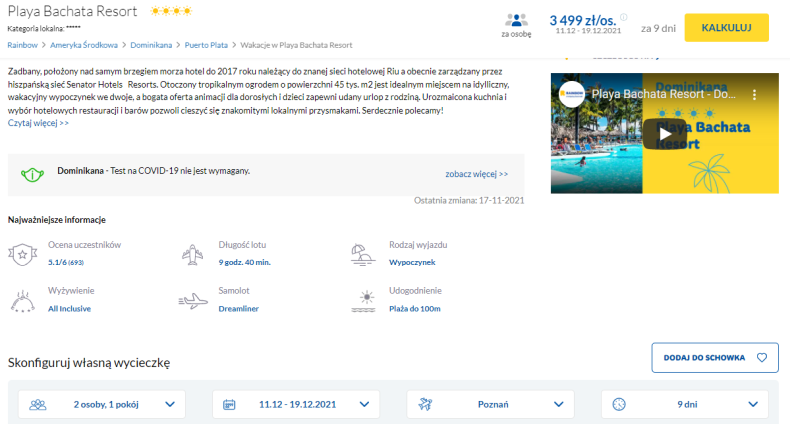This screenshot has height=424, width=790.
Task: Open the 2 osoby, 1 pokój dropdown
Action: pos(102,404)
